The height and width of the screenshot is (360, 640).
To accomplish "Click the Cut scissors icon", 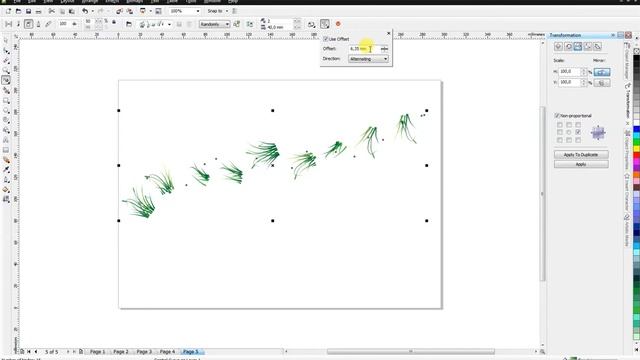I will click(x=51, y=11).
